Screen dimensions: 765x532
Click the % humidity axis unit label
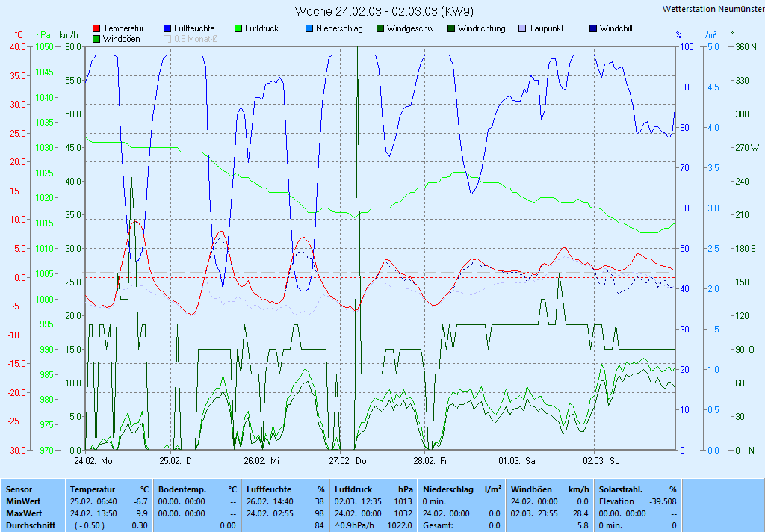tap(678, 35)
